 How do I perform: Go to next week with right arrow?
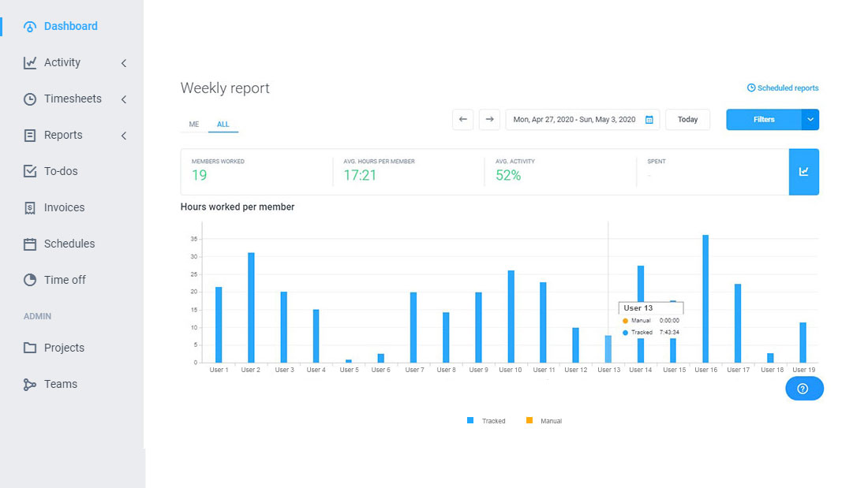(489, 120)
